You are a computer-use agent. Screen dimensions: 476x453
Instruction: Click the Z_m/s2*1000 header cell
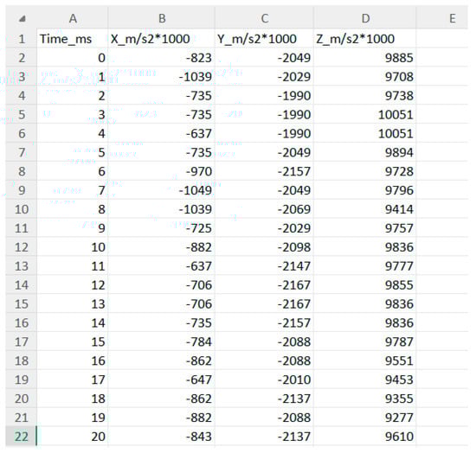pyautogui.click(x=365, y=39)
